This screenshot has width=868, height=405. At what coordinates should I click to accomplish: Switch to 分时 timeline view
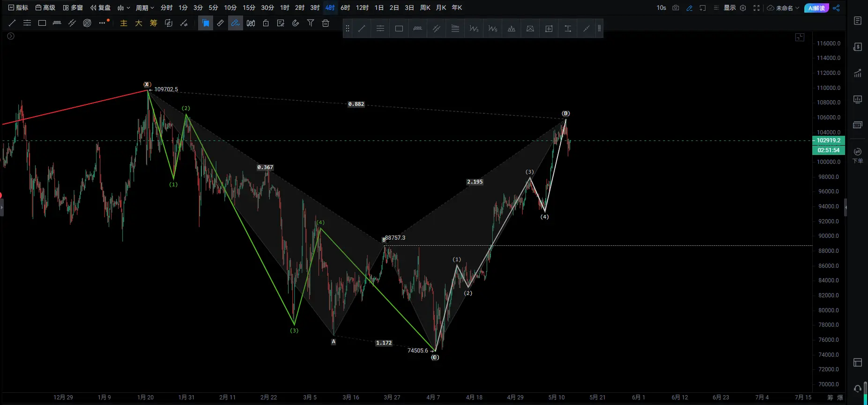[166, 7]
